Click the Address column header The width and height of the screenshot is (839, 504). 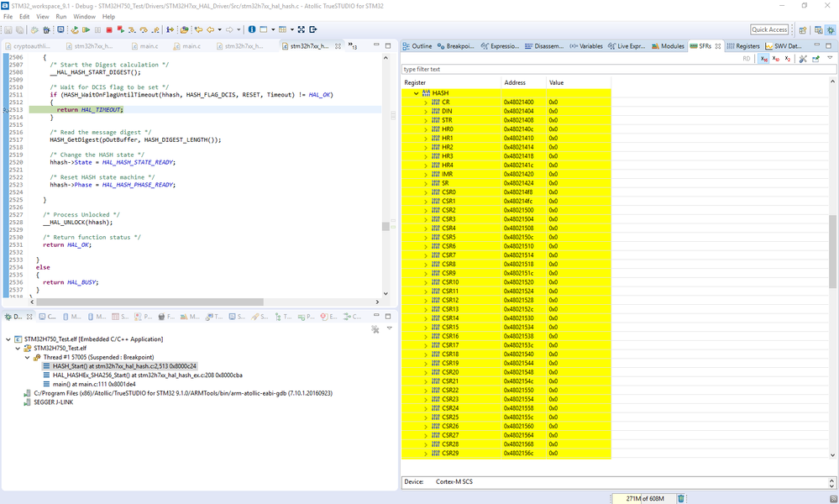523,82
